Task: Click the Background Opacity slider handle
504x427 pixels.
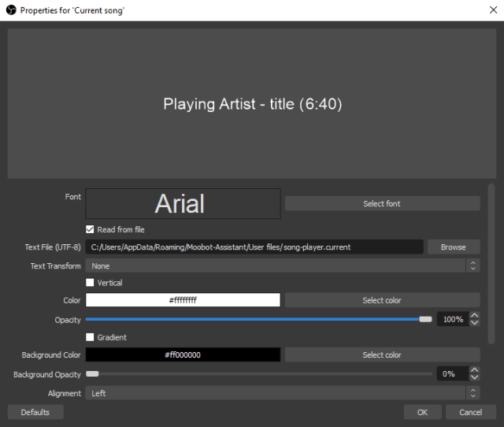Action: point(92,373)
